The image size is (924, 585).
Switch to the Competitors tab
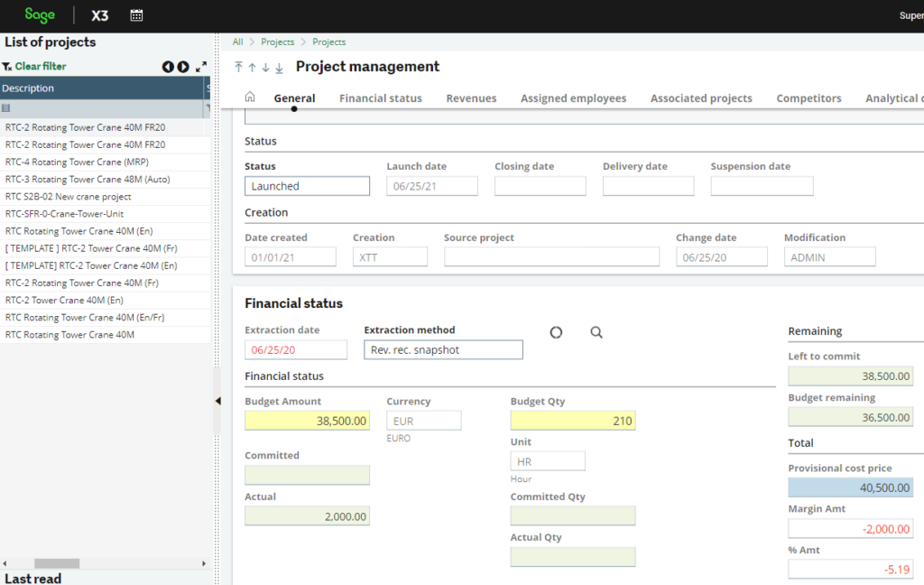[808, 98]
